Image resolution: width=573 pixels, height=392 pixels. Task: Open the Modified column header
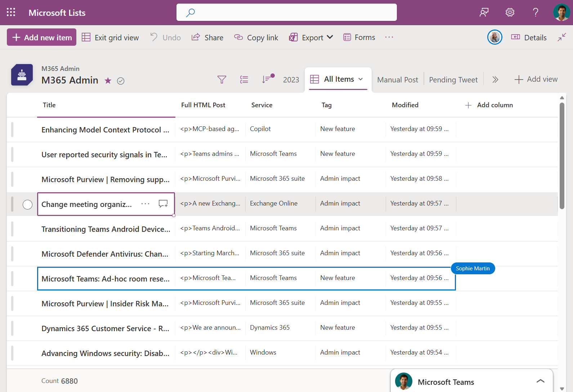coord(421,105)
